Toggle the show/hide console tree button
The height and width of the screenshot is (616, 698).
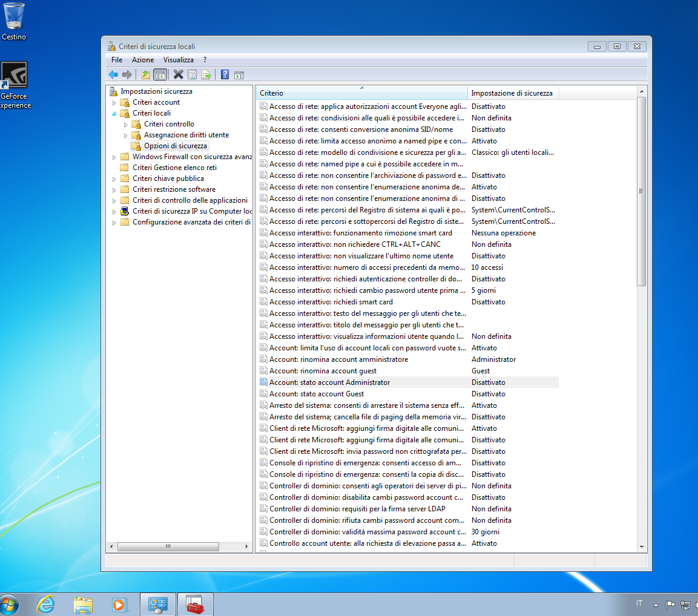160,74
